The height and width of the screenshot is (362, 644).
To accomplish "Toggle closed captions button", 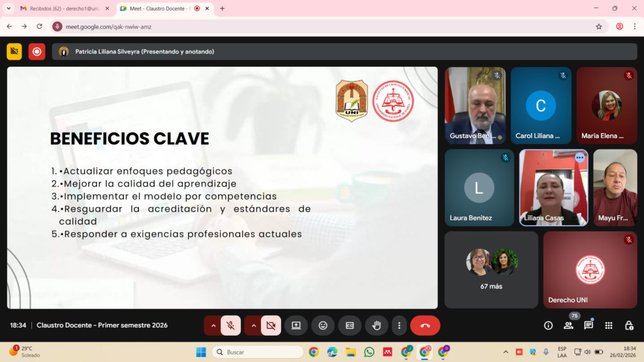I will 350,326.
